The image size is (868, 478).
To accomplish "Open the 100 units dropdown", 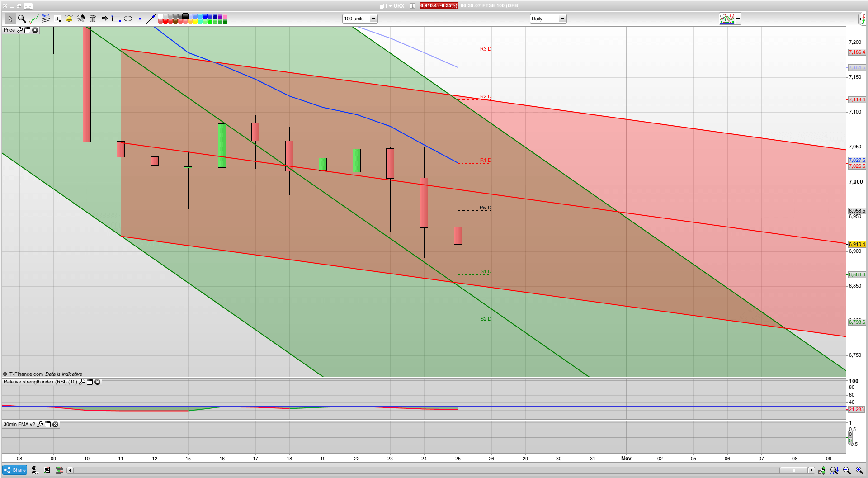I will [x=373, y=19].
